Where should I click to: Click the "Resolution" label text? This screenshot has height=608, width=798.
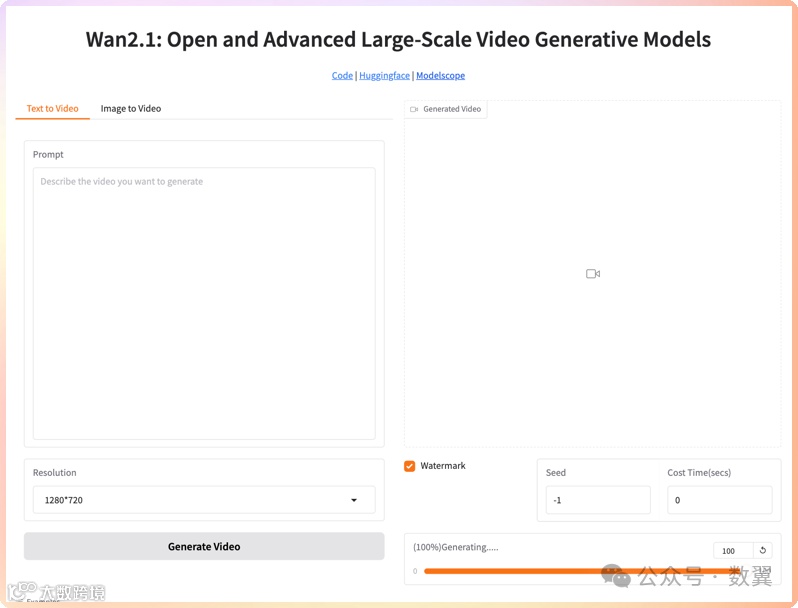(54, 472)
